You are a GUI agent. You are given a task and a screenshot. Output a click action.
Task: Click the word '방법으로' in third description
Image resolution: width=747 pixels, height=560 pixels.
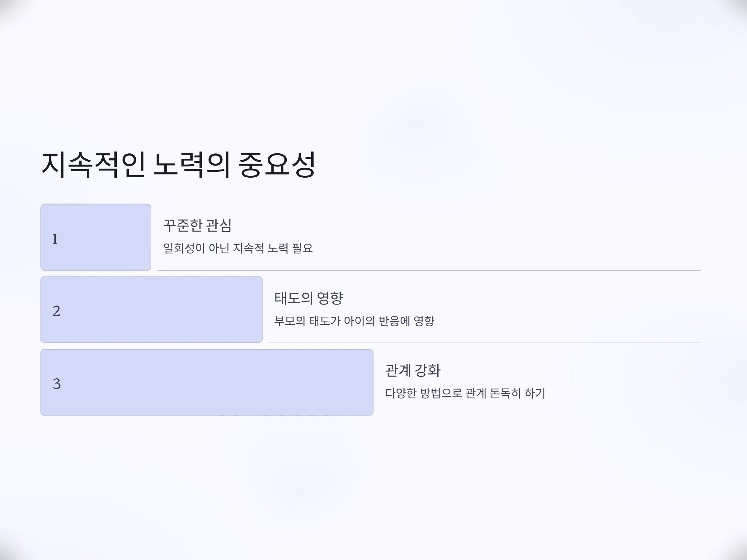441,393
